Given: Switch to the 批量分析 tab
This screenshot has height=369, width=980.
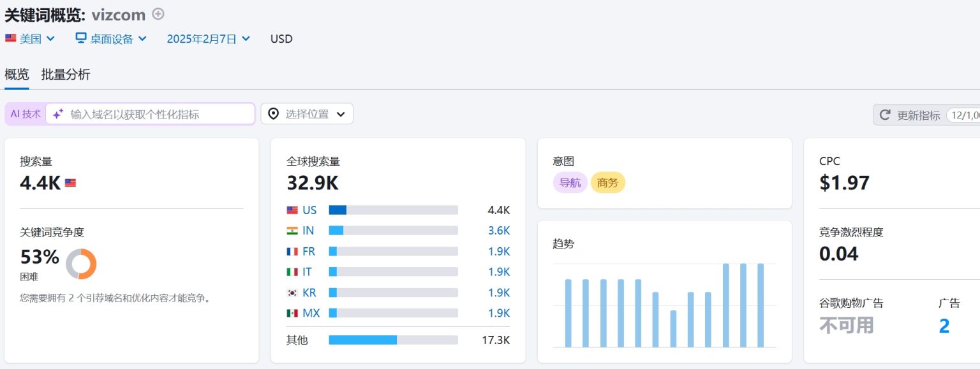Looking at the screenshot, I should 66,75.
